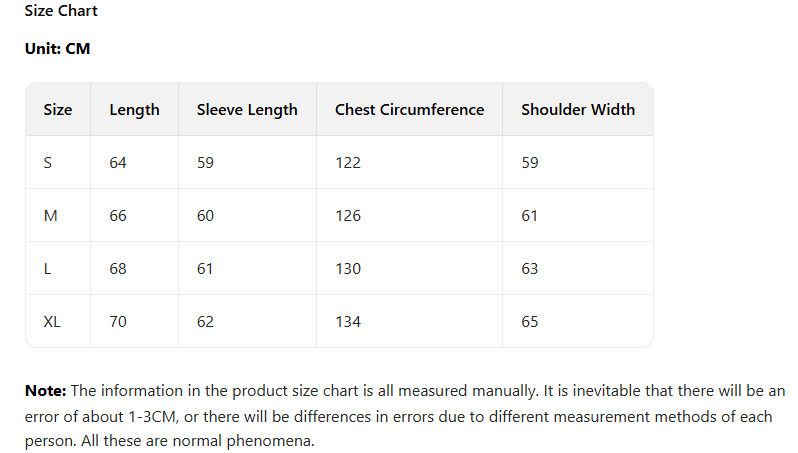The image size is (798, 453).
Task: Click the Unit: CM label
Action: 57,48
